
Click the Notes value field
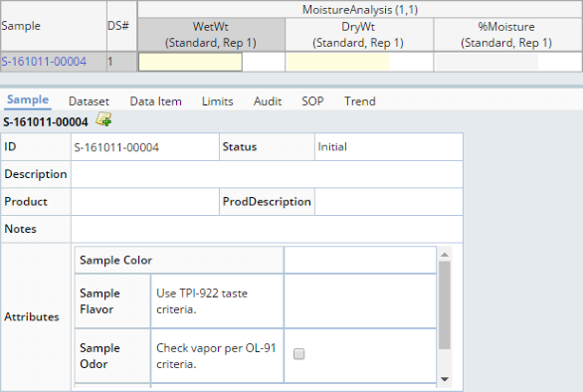[x=267, y=229]
